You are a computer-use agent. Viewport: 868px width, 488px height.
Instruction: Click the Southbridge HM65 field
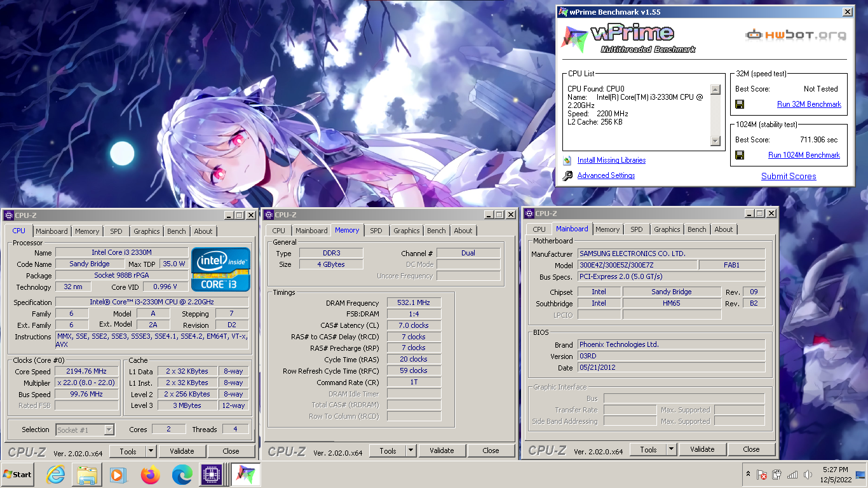[672, 303]
